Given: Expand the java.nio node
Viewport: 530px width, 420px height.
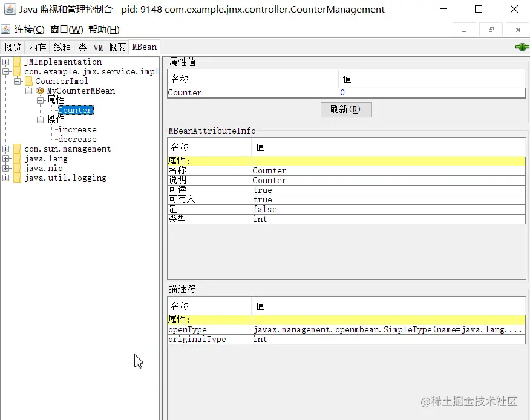Looking at the screenshot, I should 5,168.
